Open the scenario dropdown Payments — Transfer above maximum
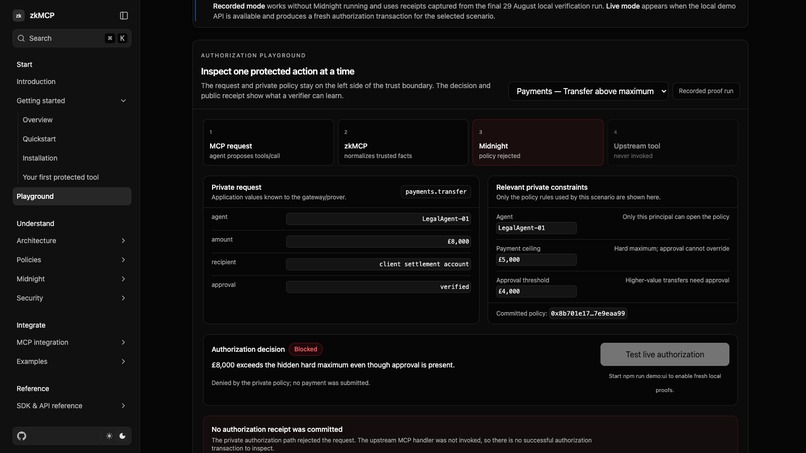The height and width of the screenshot is (453, 806). point(588,91)
